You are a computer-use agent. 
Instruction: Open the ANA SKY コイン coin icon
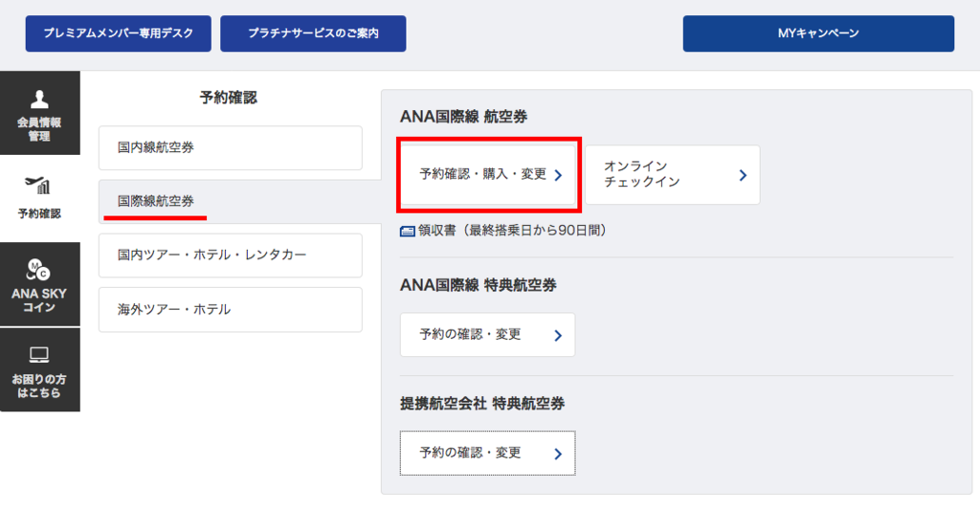coord(38,270)
